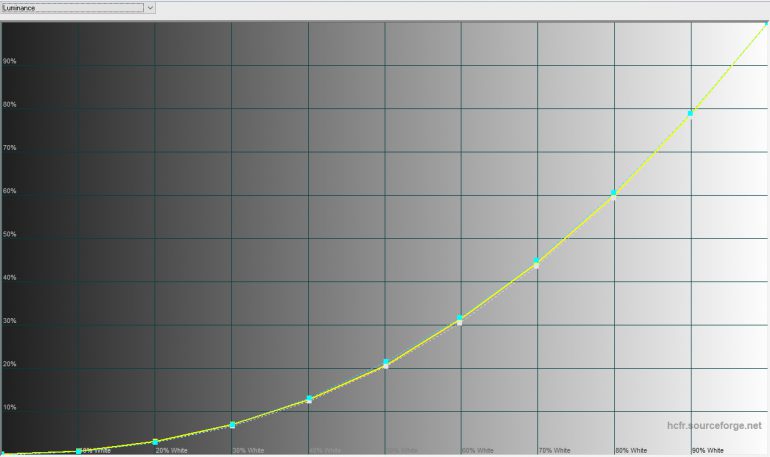
Task: Click the 50% label on the vertical axis
Action: pos(10,234)
